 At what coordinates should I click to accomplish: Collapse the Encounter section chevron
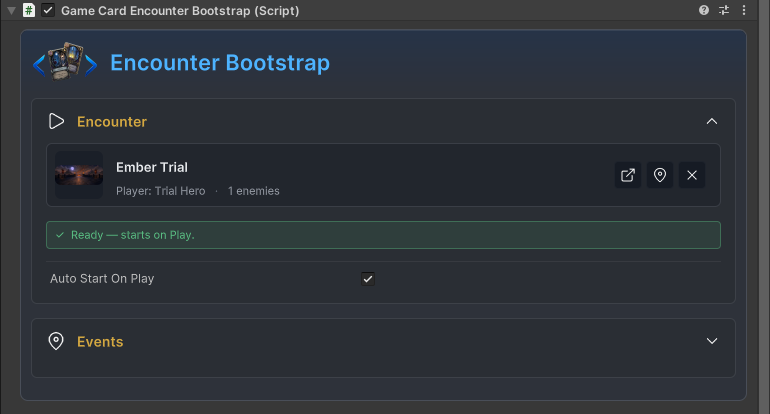click(712, 121)
